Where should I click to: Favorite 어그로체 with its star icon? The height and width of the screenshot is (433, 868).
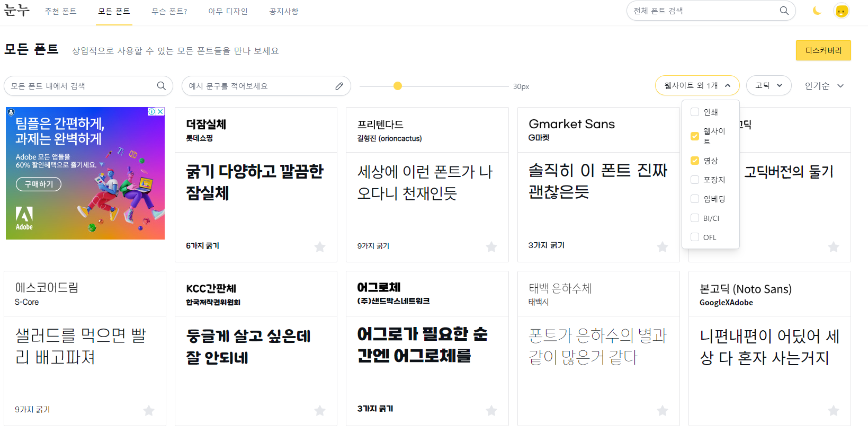[491, 410]
